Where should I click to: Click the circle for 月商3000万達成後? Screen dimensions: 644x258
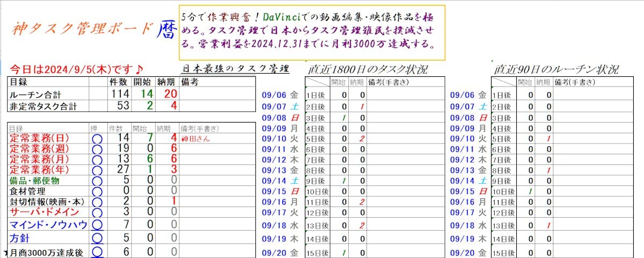pyautogui.click(x=97, y=252)
